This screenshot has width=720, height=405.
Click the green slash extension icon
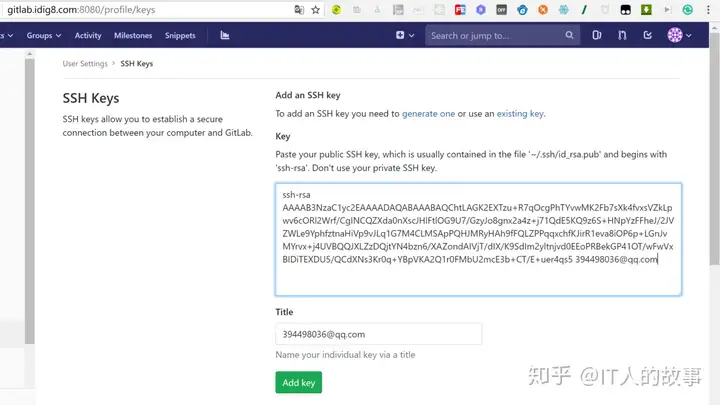click(x=584, y=10)
